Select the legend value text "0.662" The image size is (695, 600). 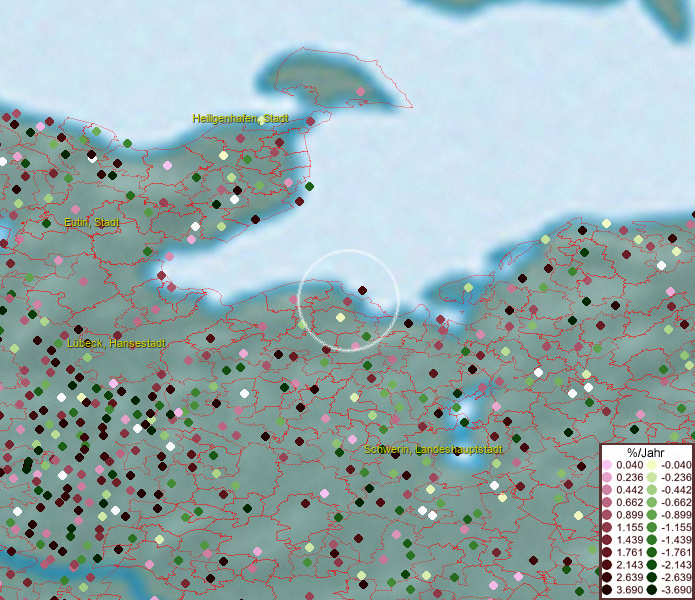[629, 503]
